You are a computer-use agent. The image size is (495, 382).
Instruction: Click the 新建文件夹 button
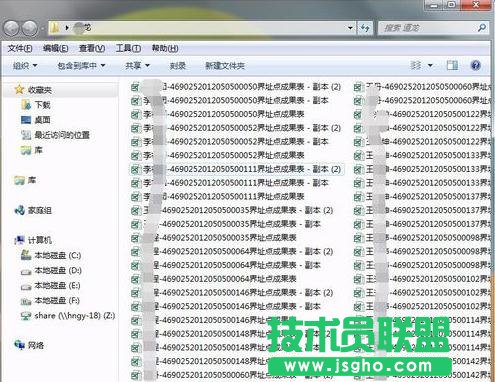pyautogui.click(x=225, y=66)
